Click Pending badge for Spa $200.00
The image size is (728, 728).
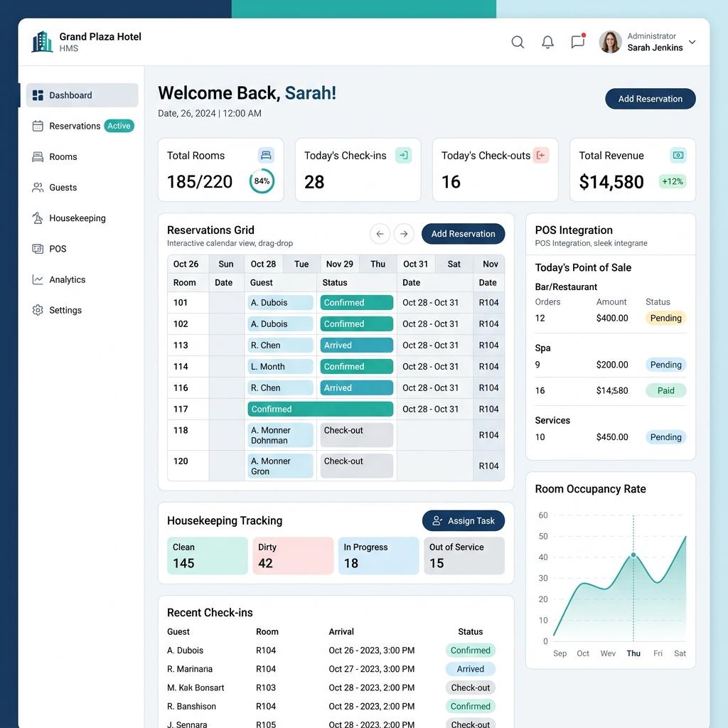[x=665, y=365]
